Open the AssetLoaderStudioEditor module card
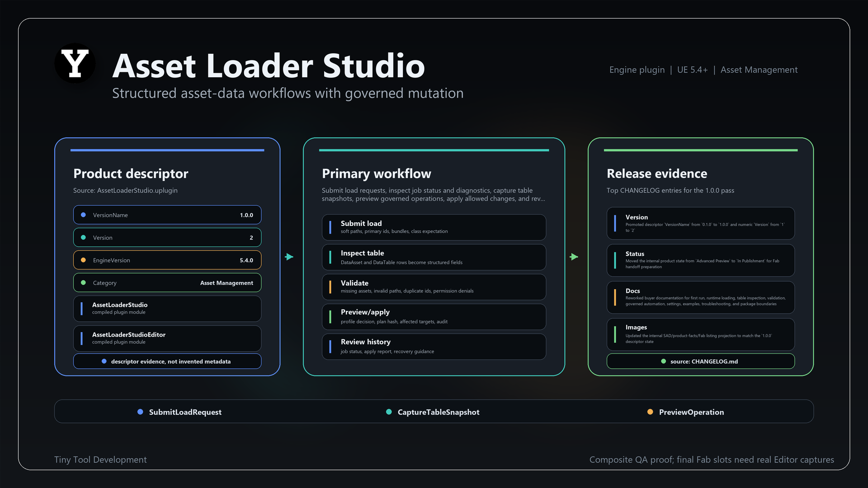The width and height of the screenshot is (868, 488). (167, 338)
